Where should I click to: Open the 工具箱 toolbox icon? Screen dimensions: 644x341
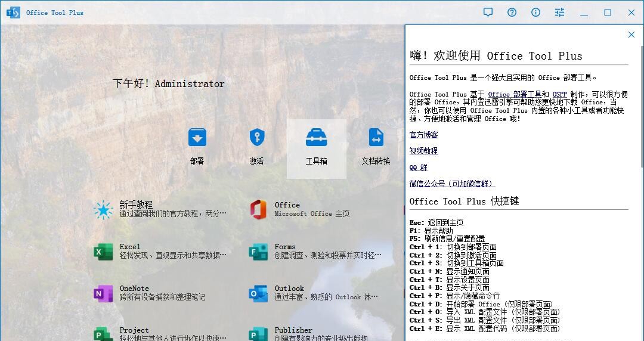[316, 137]
